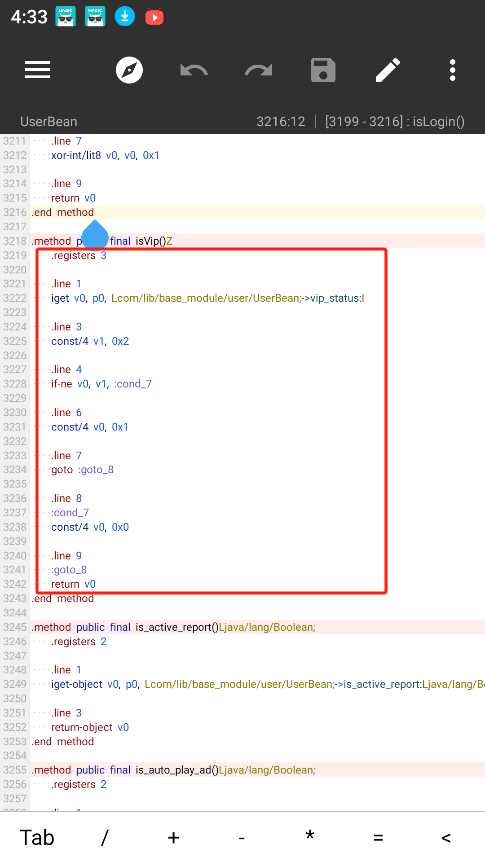This screenshot has width=485, height=862.
Task: Insert Tab from the shortcut bar
Action: pyautogui.click(x=37, y=837)
